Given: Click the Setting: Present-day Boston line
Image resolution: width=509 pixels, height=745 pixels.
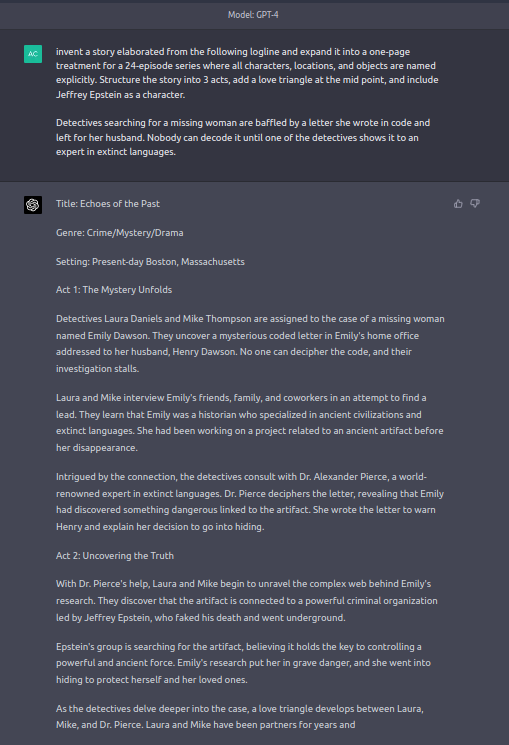Looking at the screenshot, I should [x=150, y=262].
